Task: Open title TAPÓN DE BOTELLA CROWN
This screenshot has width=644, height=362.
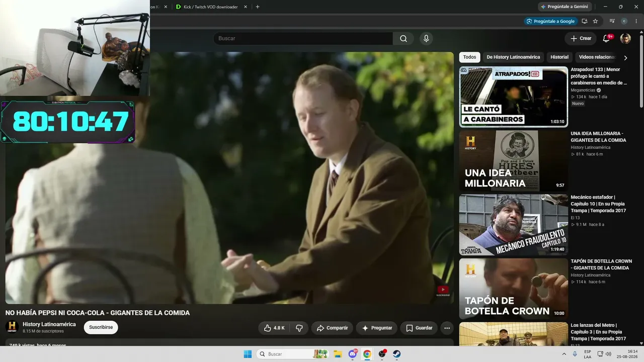Action: [601, 264]
